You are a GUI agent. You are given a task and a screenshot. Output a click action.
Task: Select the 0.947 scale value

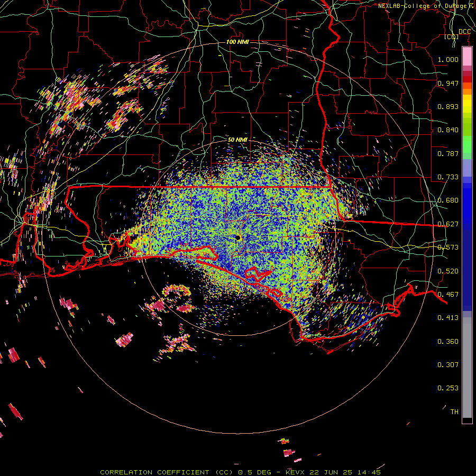pyautogui.click(x=448, y=83)
